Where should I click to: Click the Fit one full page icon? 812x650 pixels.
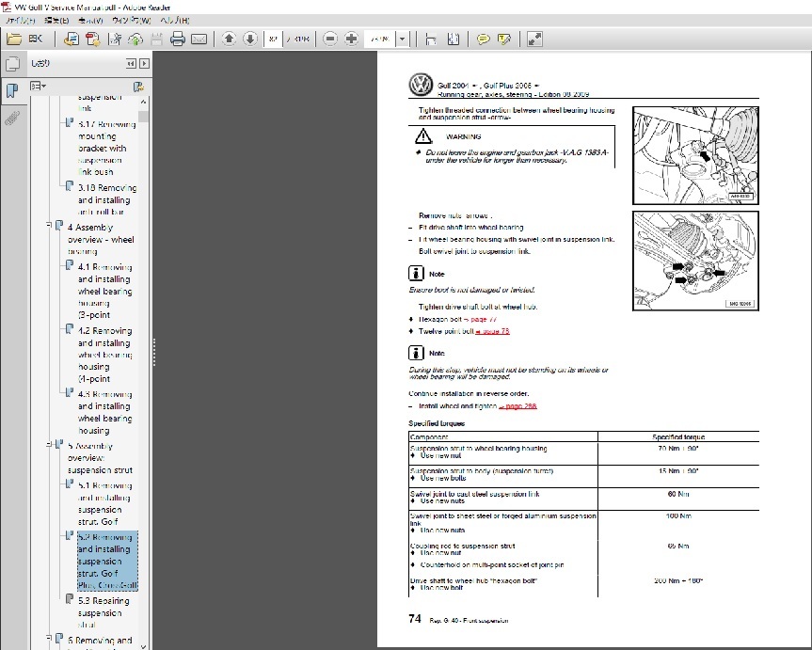click(x=454, y=39)
